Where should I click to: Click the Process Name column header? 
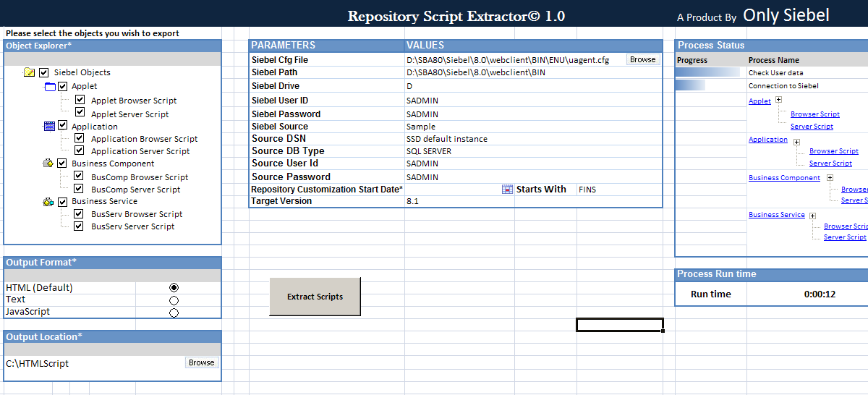(x=774, y=60)
